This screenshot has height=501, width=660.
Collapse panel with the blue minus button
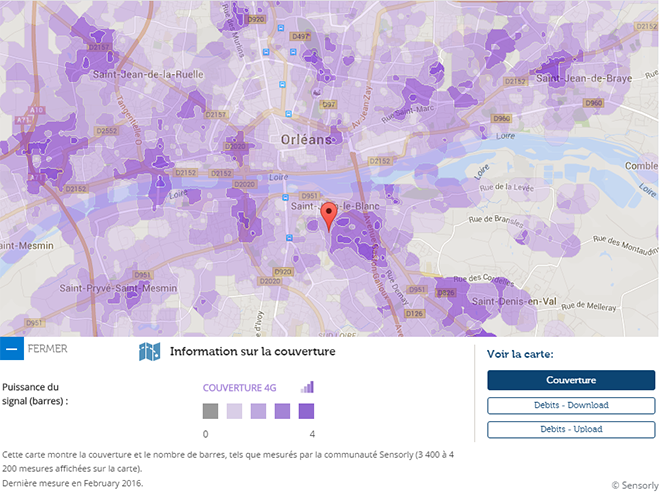point(12,349)
